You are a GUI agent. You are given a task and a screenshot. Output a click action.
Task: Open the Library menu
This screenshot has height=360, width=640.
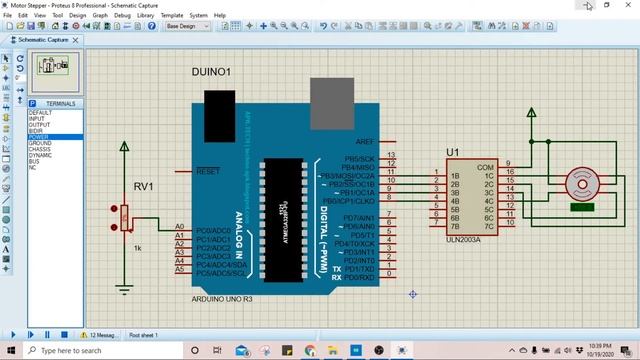coord(145,15)
